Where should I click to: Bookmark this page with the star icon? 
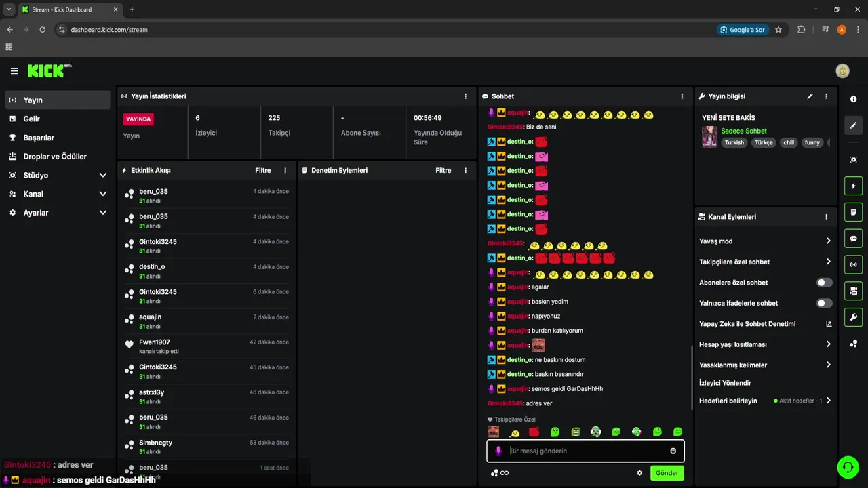(x=778, y=30)
